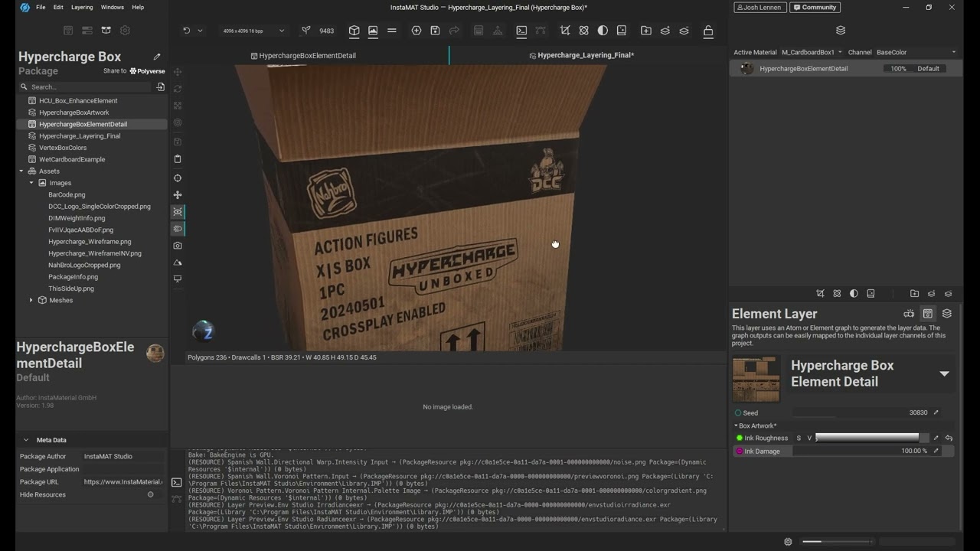Toggle the lower eye icon in the viewport sidebar
Screen dimensions: 980x551
(x=178, y=229)
